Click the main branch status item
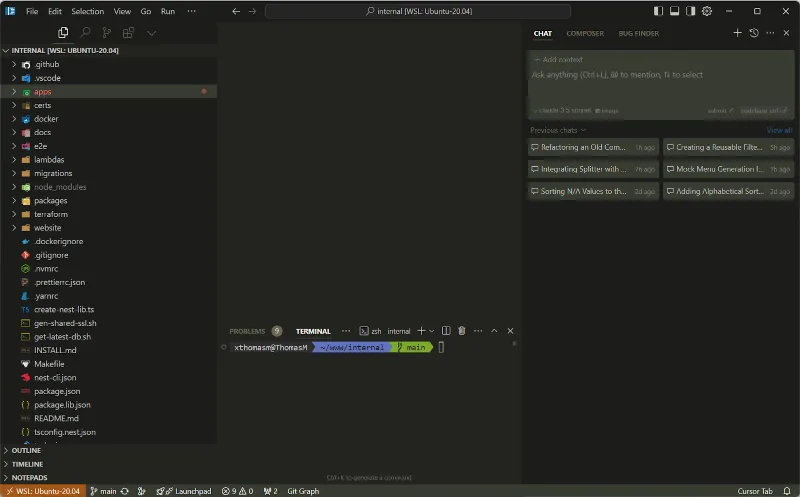The image size is (800, 497). pyautogui.click(x=103, y=491)
